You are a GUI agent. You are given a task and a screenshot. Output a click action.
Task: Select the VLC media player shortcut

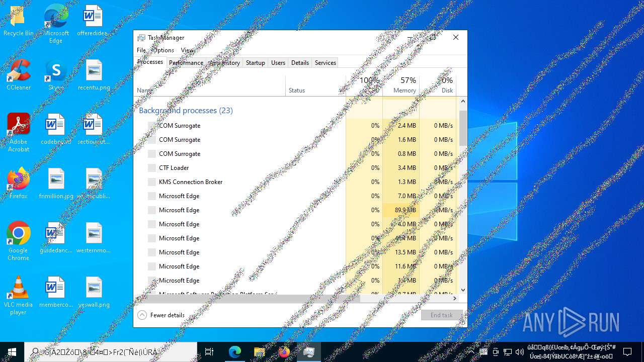(x=18, y=296)
